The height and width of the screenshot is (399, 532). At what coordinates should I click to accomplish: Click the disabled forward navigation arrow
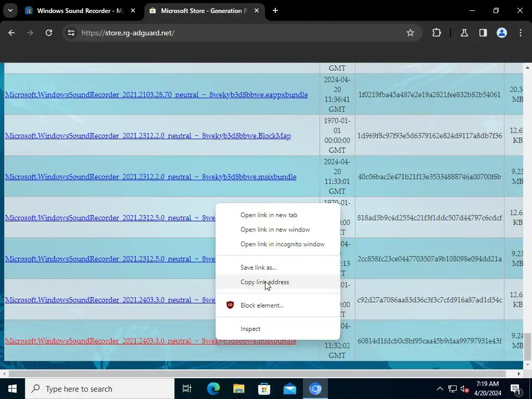point(30,33)
